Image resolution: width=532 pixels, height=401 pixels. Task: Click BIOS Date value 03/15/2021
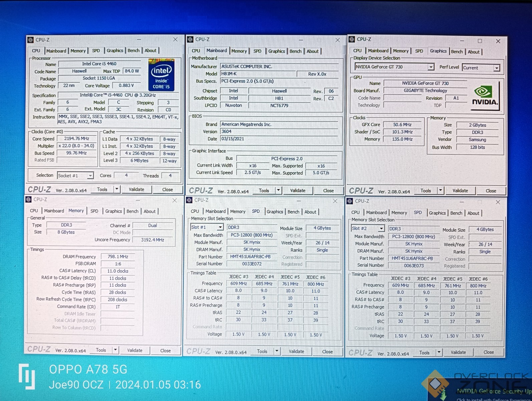pyautogui.click(x=280, y=139)
